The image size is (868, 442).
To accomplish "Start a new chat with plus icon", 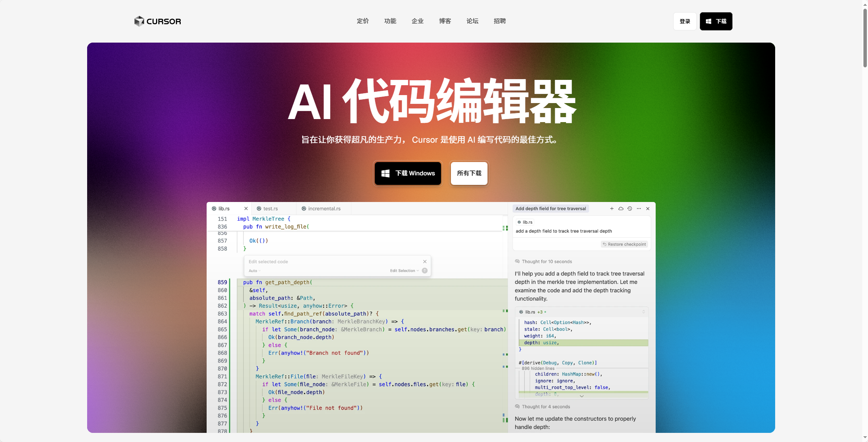I will pos(612,208).
